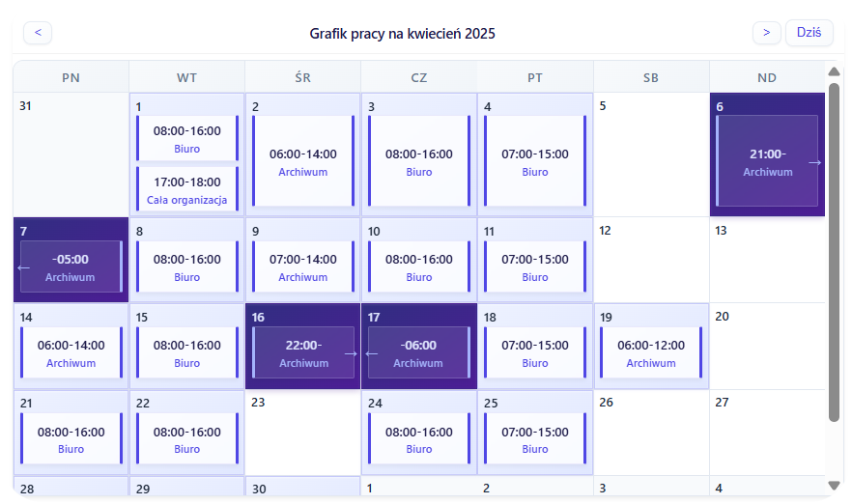Click scrollbar down arrow
Image resolution: width=852 pixels, height=504 pixels.
tap(834, 485)
